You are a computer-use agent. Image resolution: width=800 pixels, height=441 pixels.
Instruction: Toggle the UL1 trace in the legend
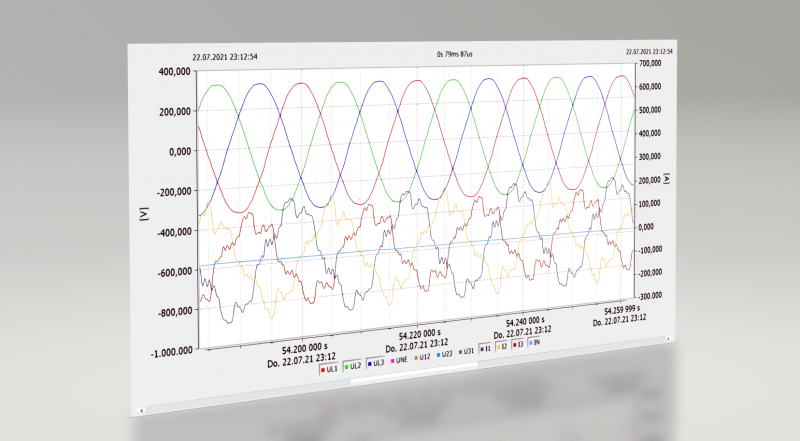(x=329, y=370)
